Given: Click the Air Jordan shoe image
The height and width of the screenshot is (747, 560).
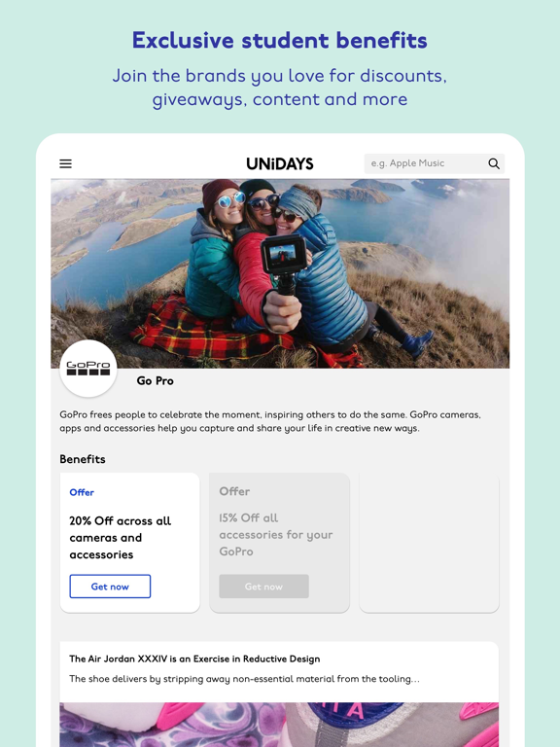Looking at the screenshot, I should point(279,725).
